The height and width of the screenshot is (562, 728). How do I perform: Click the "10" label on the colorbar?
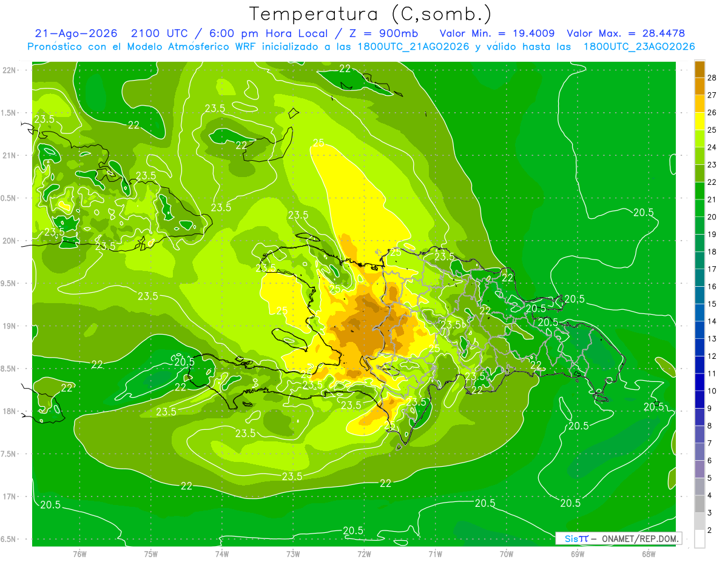712,391
